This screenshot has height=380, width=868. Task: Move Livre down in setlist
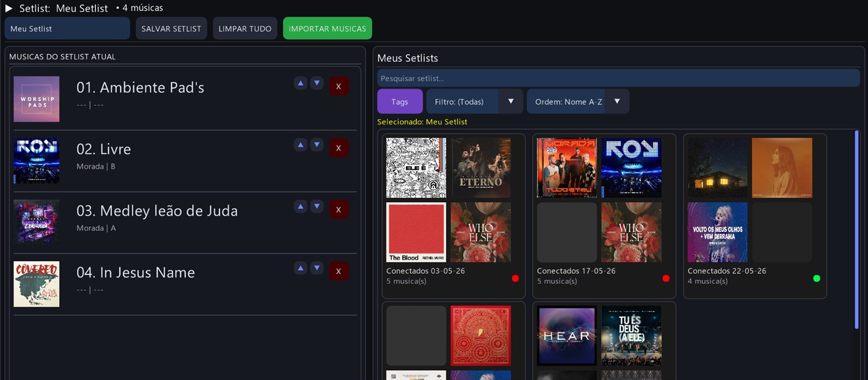317,144
